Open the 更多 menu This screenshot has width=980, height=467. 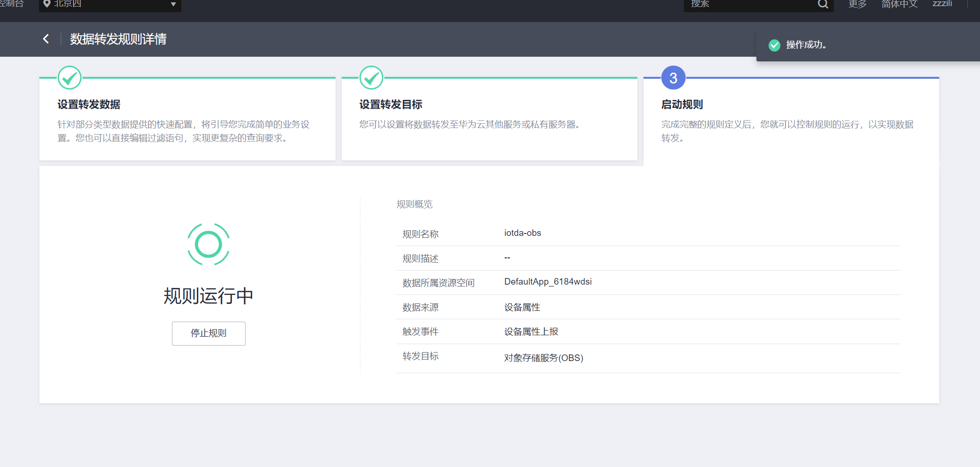pyautogui.click(x=857, y=4)
